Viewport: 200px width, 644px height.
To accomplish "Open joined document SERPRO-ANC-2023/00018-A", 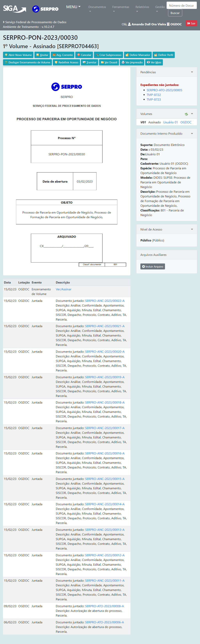I will 104,403.
